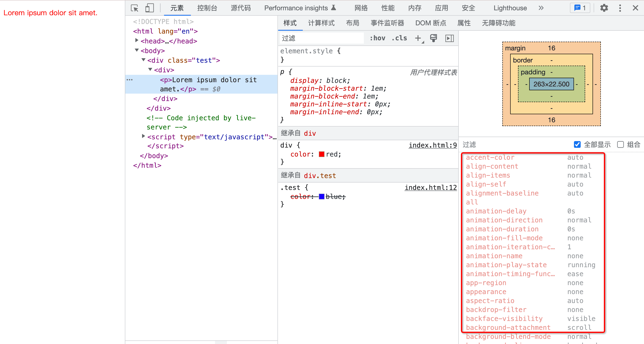Collapse the div class test node
644x344 pixels.
pyautogui.click(x=143, y=60)
